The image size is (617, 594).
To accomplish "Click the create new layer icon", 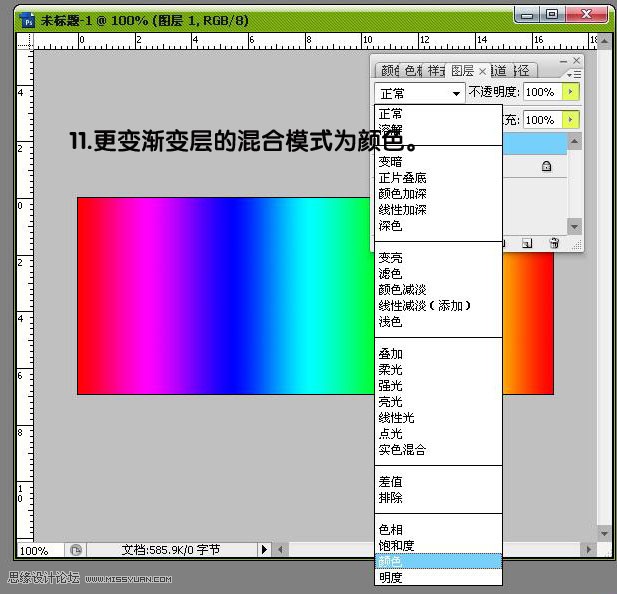I will 527,244.
